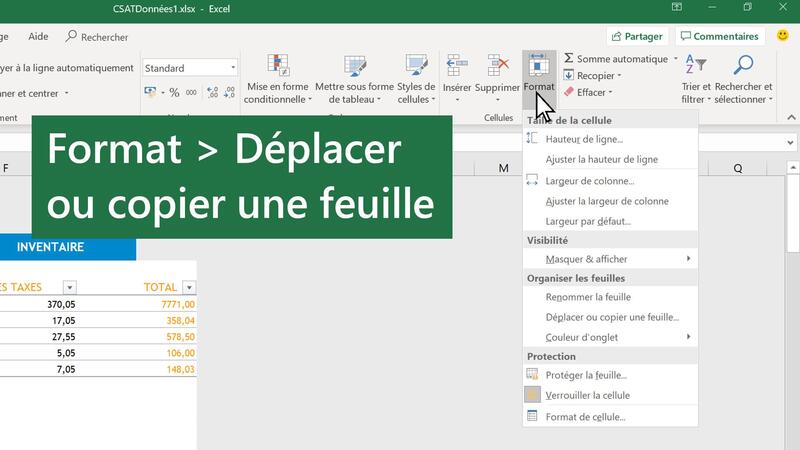
Task: Select Déplacer ou copier une feuille
Action: click(x=612, y=317)
